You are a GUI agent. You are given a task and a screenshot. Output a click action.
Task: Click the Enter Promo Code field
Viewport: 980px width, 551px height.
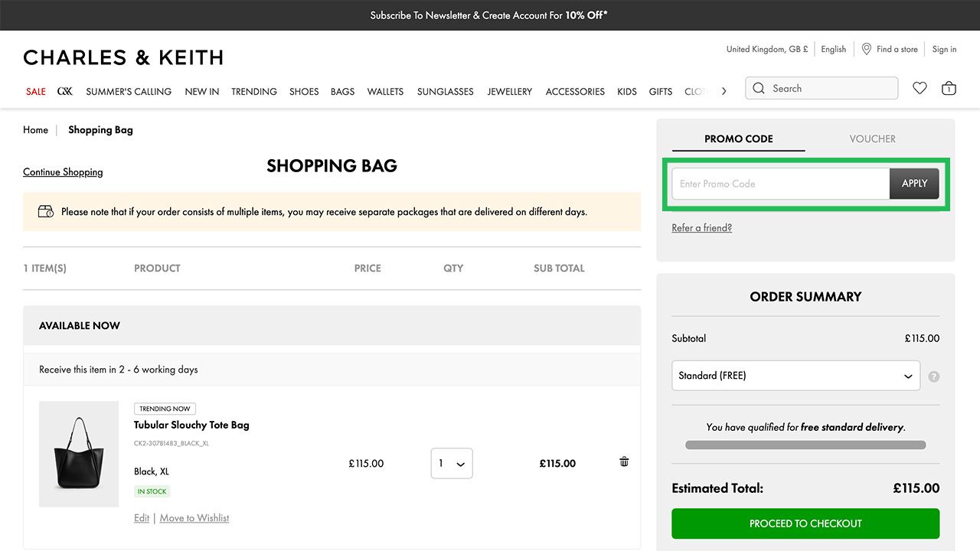(x=780, y=184)
